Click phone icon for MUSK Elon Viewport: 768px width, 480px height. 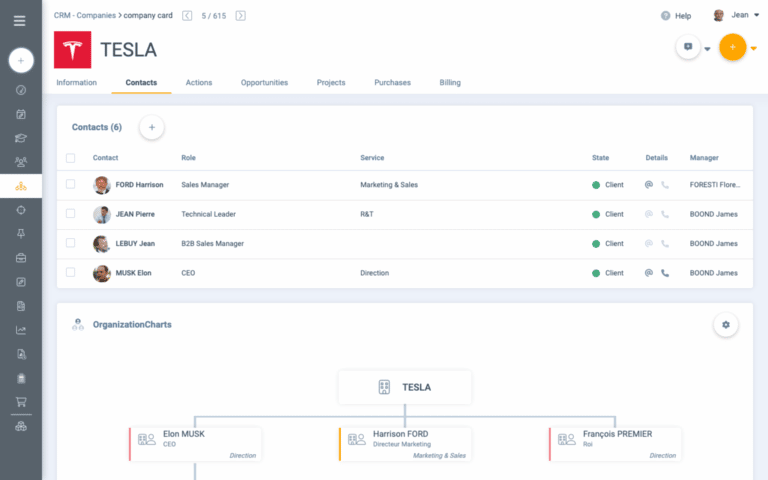pos(665,273)
